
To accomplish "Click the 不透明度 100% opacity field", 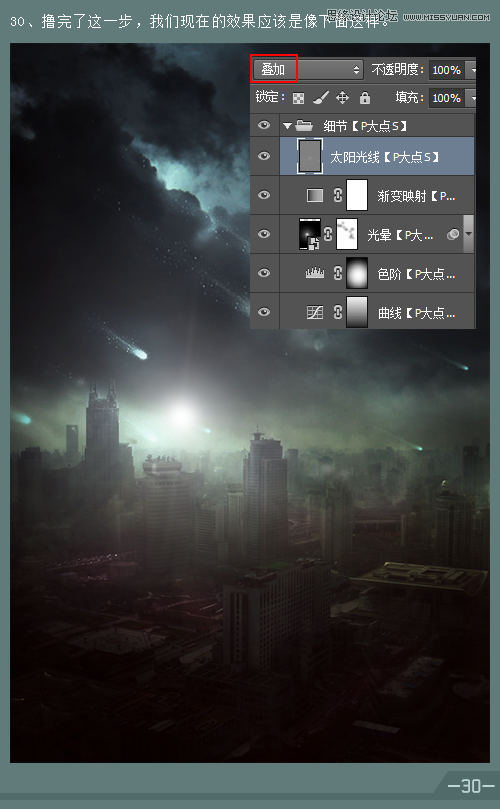I will pyautogui.click(x=446, y=70).
